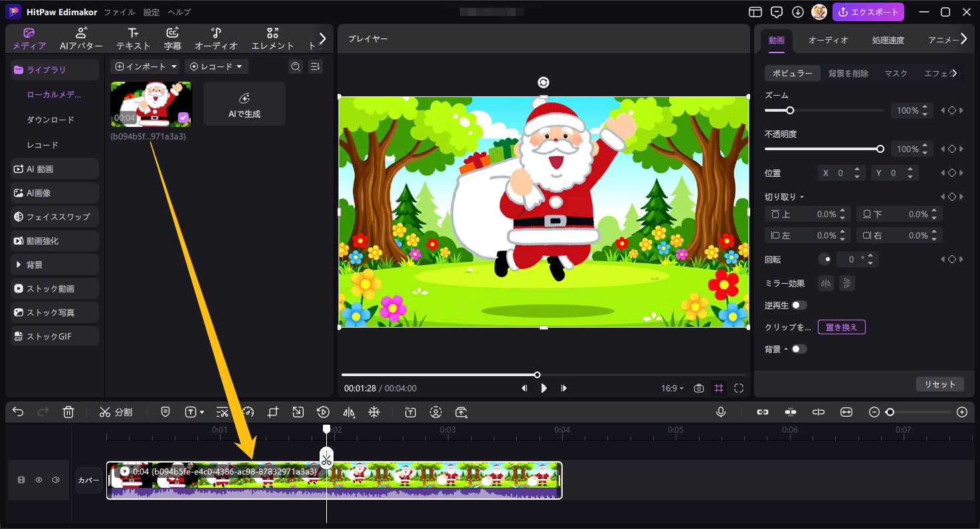Viewport: 980px width, 529px height.
Task: Toggle the background (背景) switch on
Action: point(799,349)
